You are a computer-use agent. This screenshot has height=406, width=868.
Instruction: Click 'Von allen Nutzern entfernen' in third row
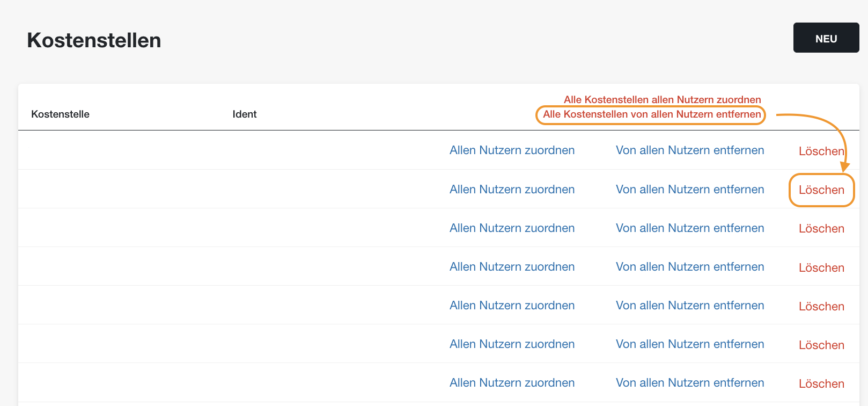coord(690,228)
